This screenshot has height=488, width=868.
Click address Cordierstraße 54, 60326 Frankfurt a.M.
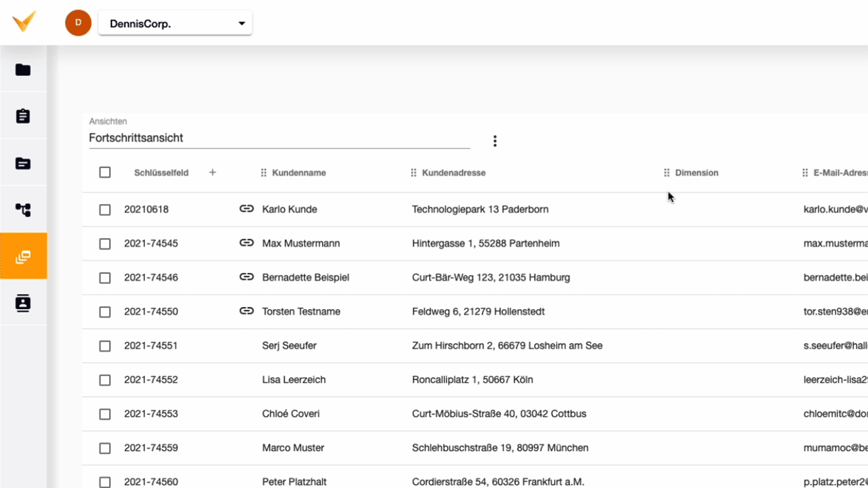498,482
